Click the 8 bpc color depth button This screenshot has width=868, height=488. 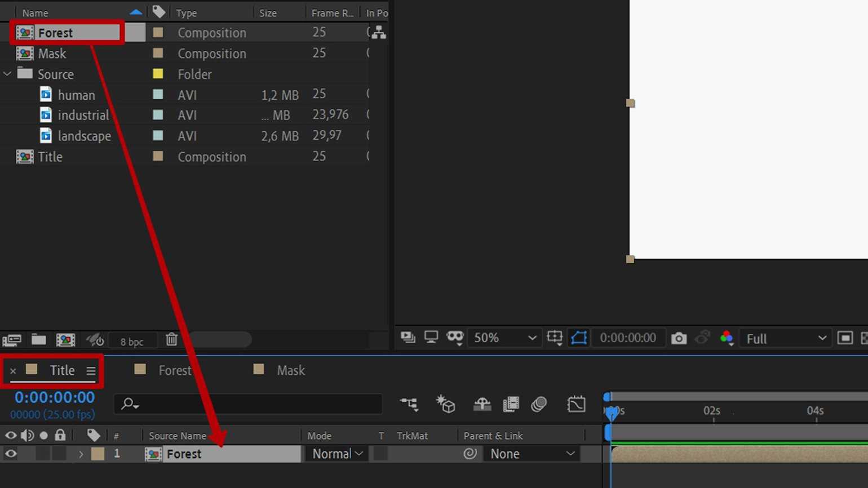132,341
